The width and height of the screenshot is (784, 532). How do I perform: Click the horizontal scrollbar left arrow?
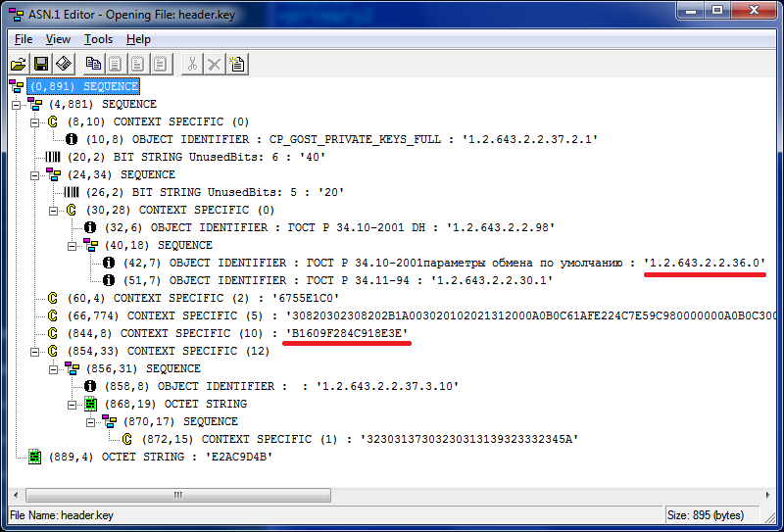(16, 495)
